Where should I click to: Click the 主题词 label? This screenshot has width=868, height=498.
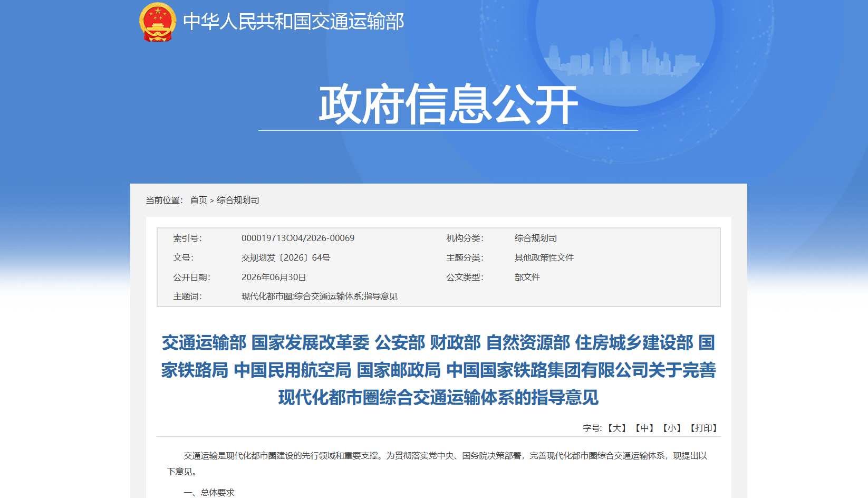coord(188,296)
